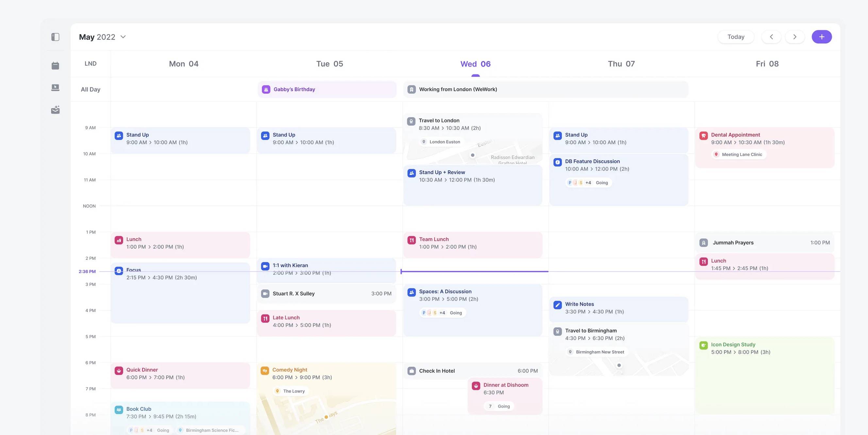Click the Today button
Viewport: 868px width, 435px height.
[736, 37]
